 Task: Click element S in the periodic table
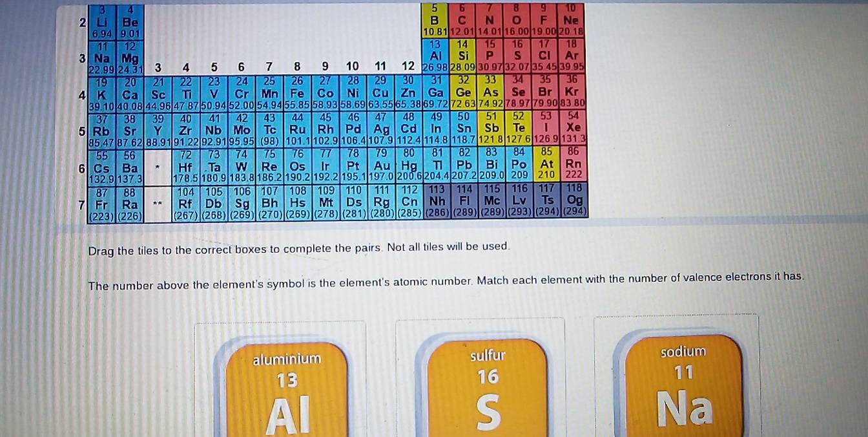click(517, 56)
